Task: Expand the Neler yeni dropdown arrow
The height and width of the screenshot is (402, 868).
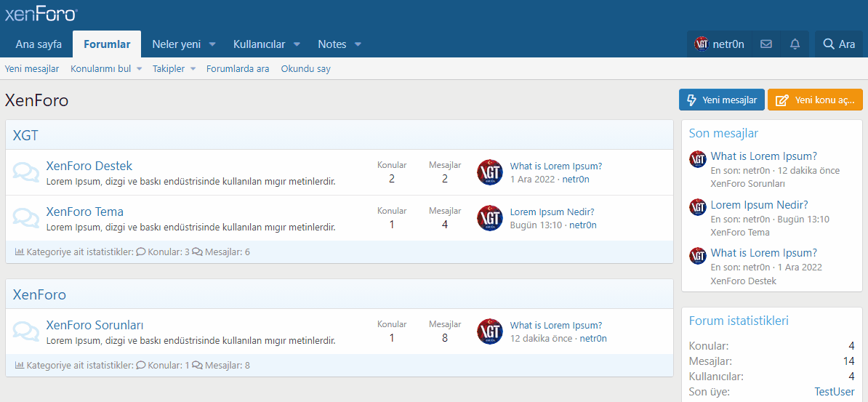Action: click(x=212, y=44)
